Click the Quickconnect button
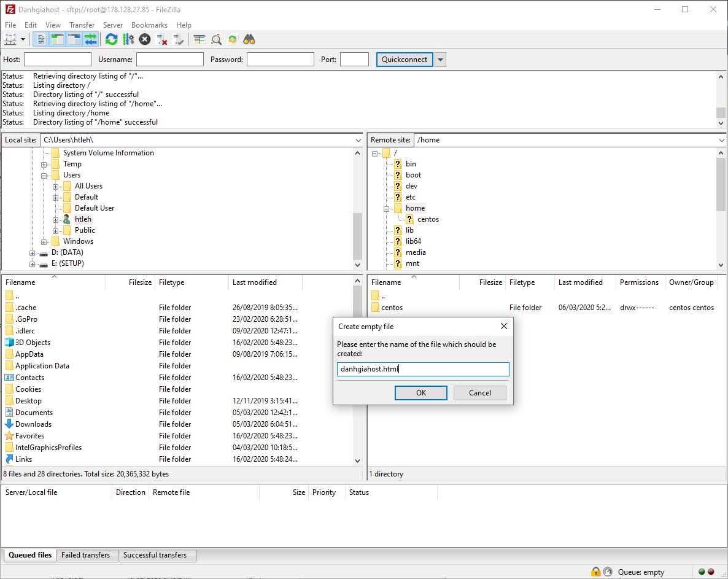This screenshot has height=579, width=728. pos(405,60)
